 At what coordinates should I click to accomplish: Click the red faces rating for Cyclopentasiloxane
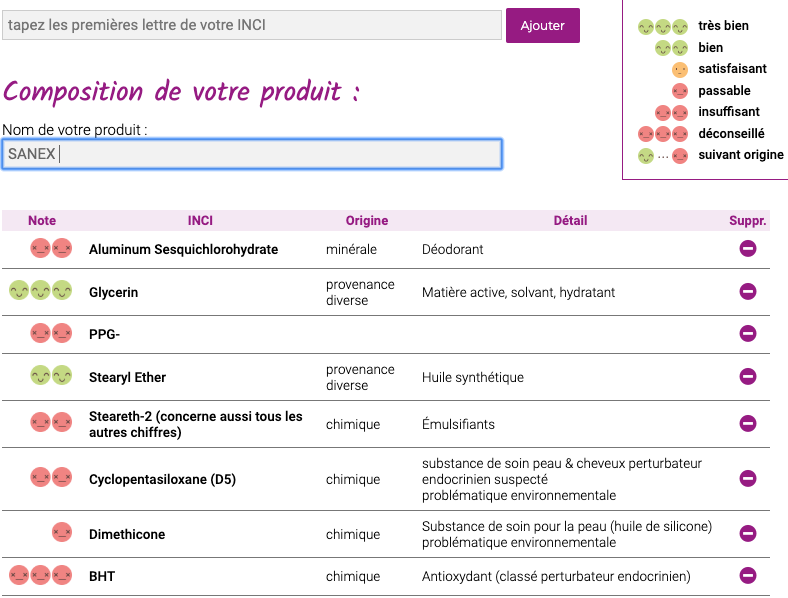click(51, 477)
